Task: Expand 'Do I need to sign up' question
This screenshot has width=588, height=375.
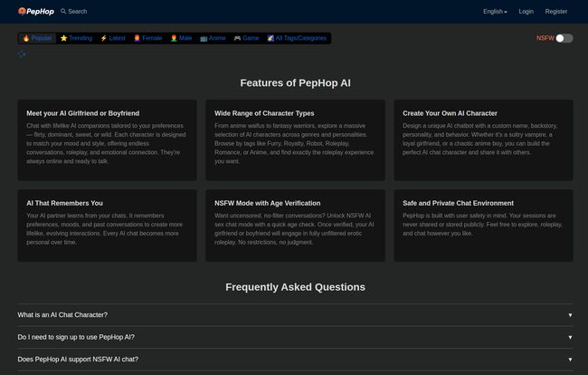Action: click(x=295, y=337)
